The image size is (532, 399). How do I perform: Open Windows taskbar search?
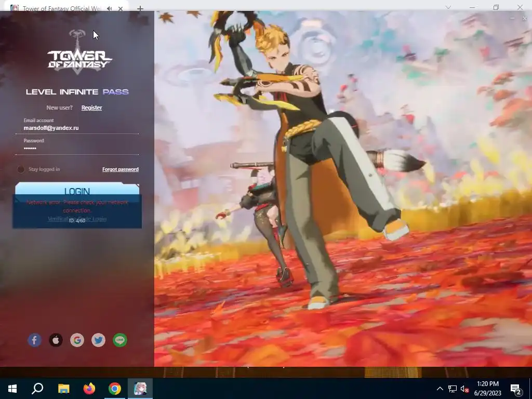point(37,389)
